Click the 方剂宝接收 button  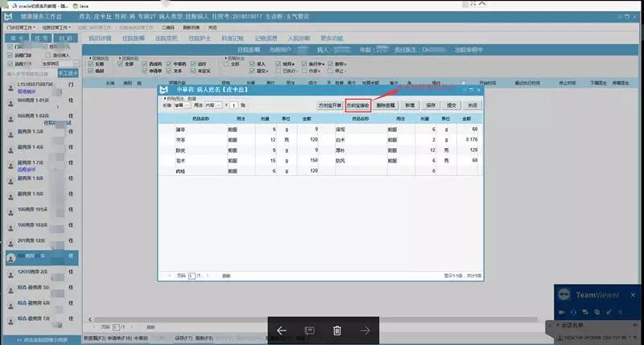(x=358, y=105)
